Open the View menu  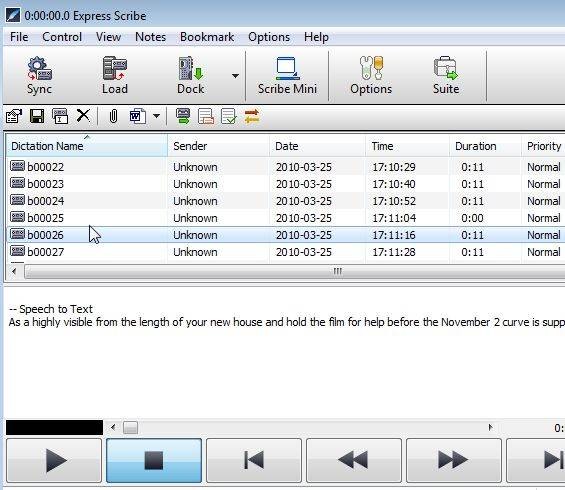(108, 37)
